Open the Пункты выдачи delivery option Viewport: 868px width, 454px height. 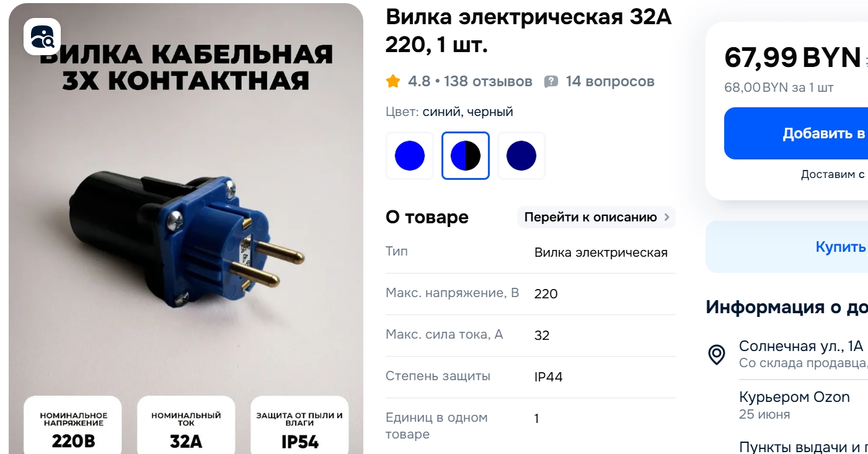click(x=804, y=447)
